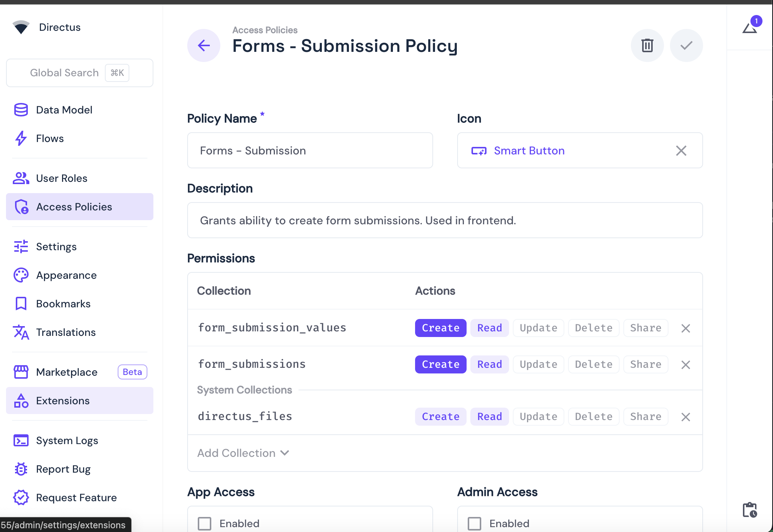Switch to the Access Policies section
This screenshot has height=532, width=773.
[74, 207]
